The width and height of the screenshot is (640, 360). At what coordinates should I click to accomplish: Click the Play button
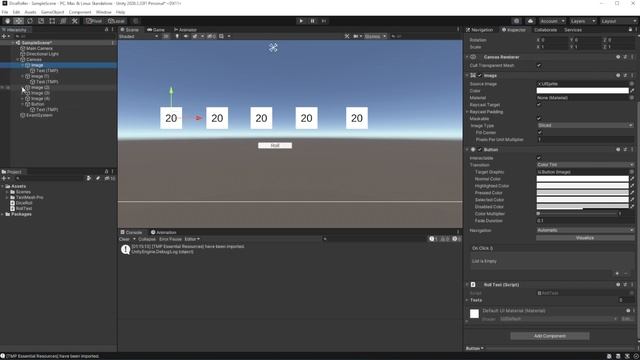(301, 21)
